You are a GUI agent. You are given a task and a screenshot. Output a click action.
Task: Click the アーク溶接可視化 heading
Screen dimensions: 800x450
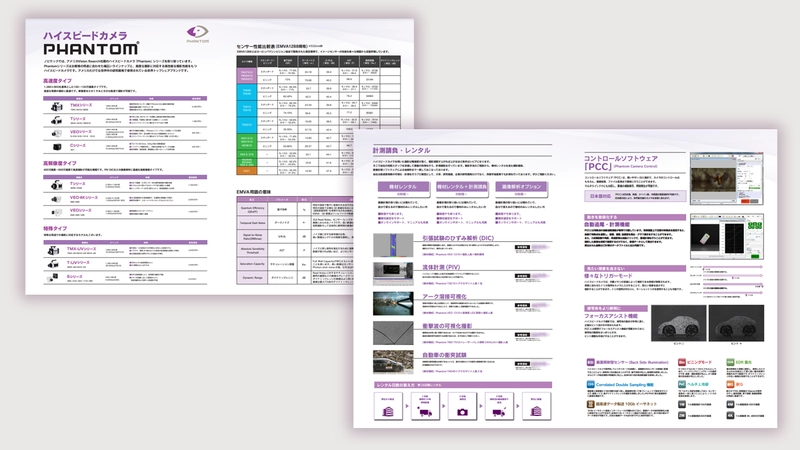tap(444, 296)
